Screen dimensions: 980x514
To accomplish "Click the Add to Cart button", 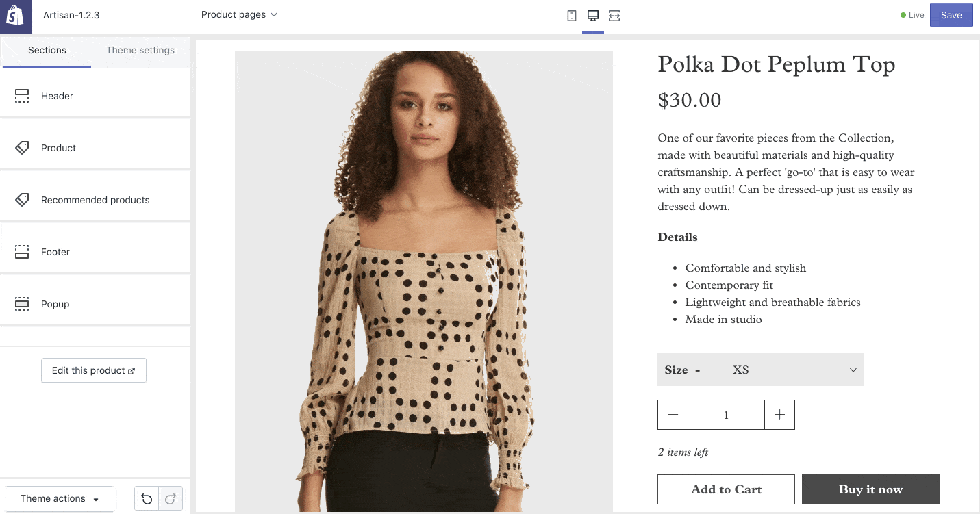I will tap(726, 489).
